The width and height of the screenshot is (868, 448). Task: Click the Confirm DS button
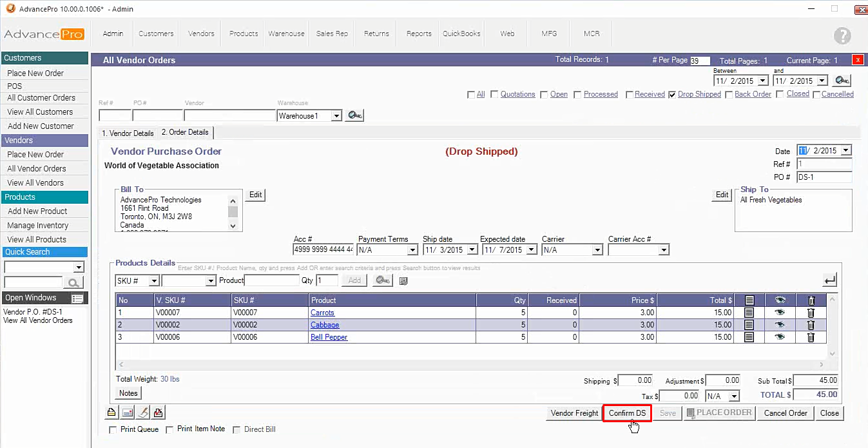coord(627,413)
